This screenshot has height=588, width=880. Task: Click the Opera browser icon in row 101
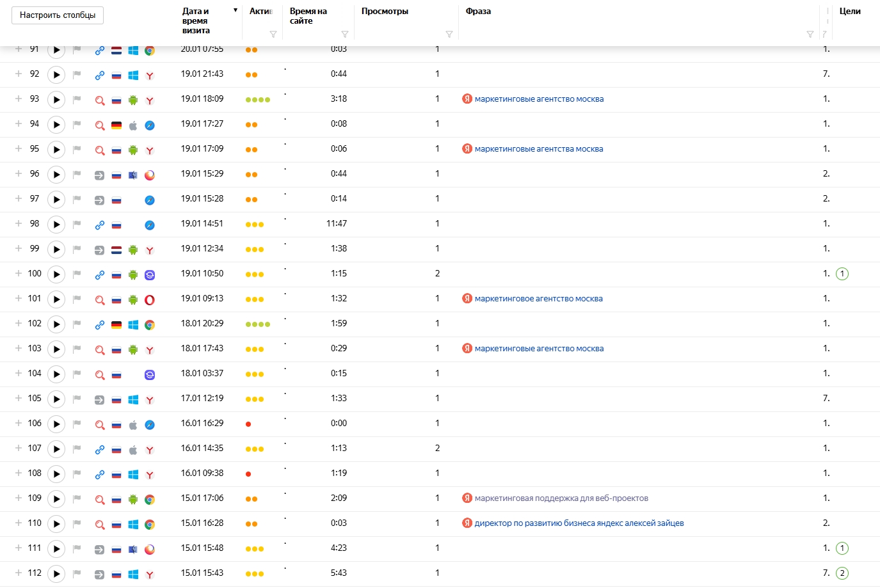coord(149,300)
